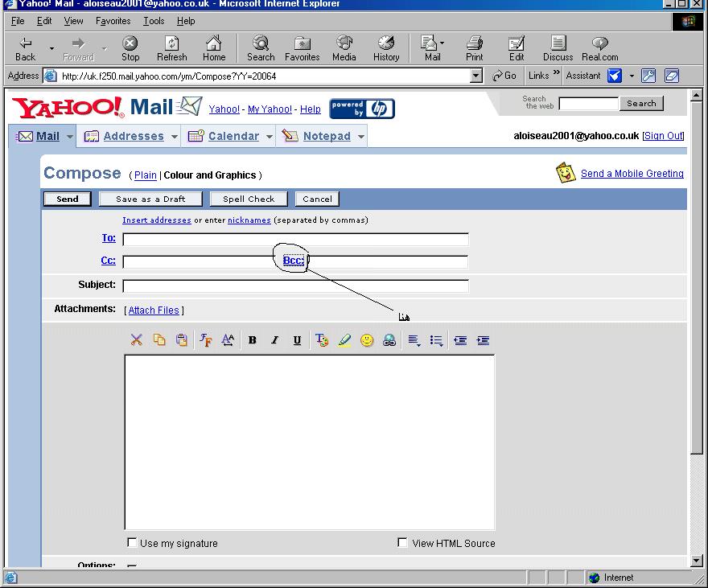Screen dimensions: 708x588
Task: Click the bulleted list icon
Action: (436, 340)
